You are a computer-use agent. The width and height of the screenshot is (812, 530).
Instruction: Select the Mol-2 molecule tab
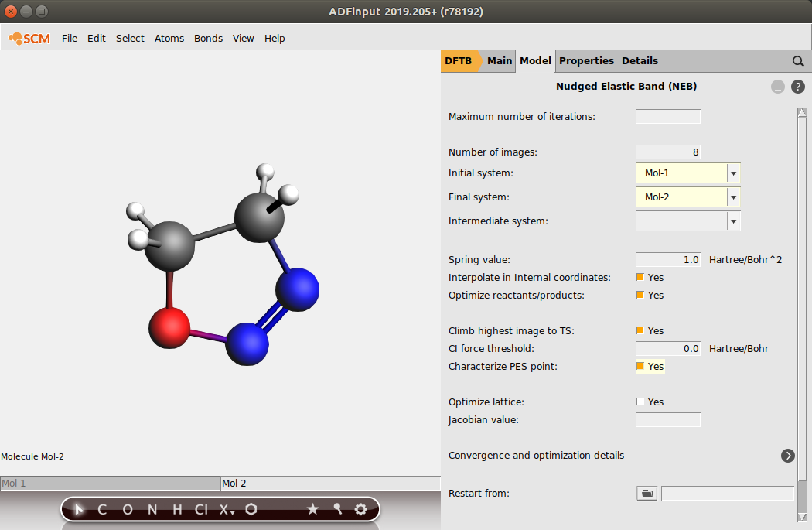point(330,484)
